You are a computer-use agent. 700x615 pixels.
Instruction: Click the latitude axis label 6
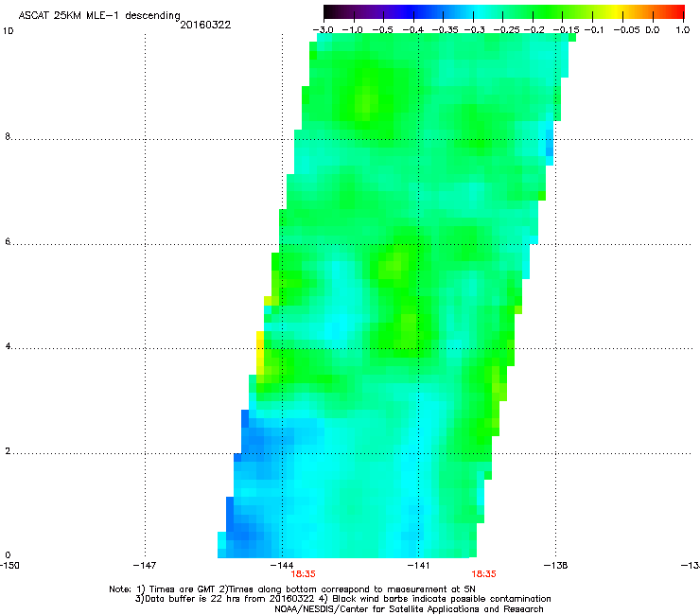tap(8, 241)
